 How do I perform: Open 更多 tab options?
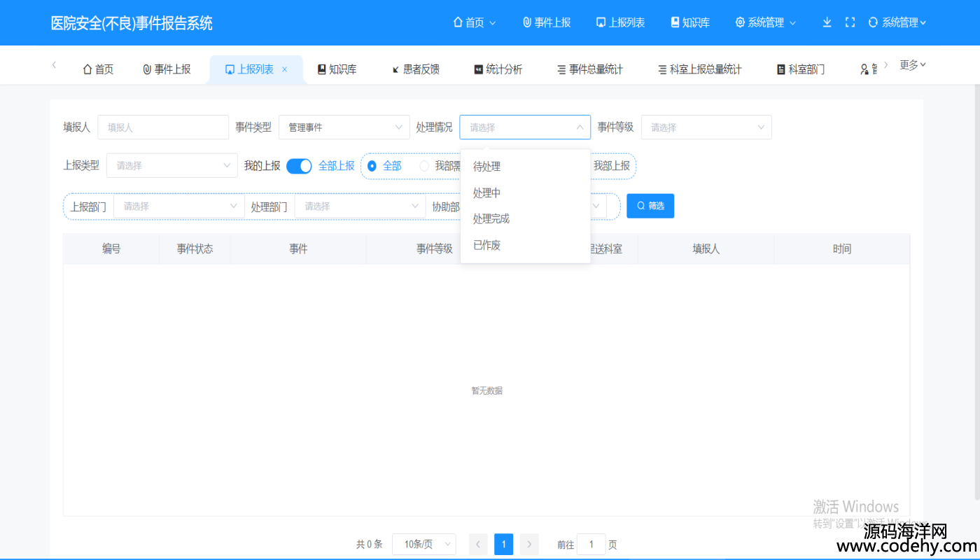coord(912,65)
